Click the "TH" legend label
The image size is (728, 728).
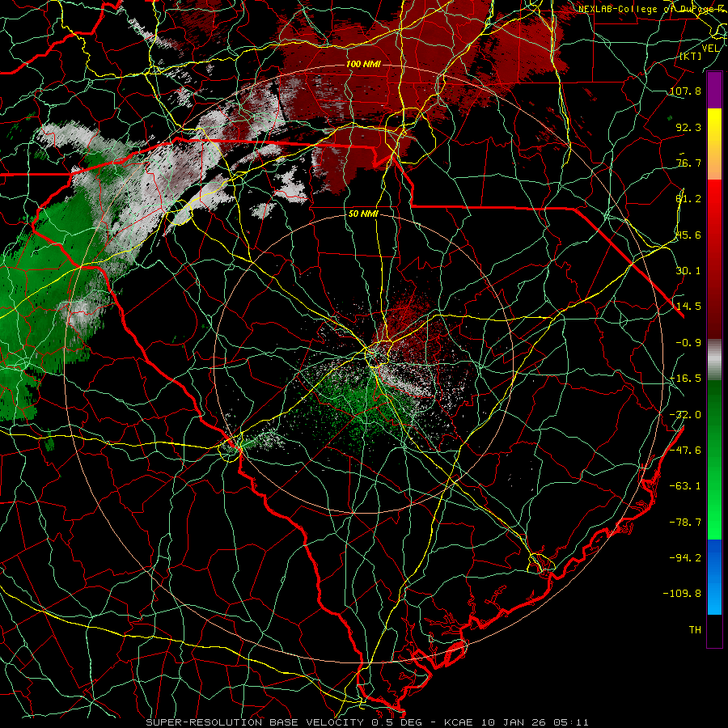tap(695, 630)
